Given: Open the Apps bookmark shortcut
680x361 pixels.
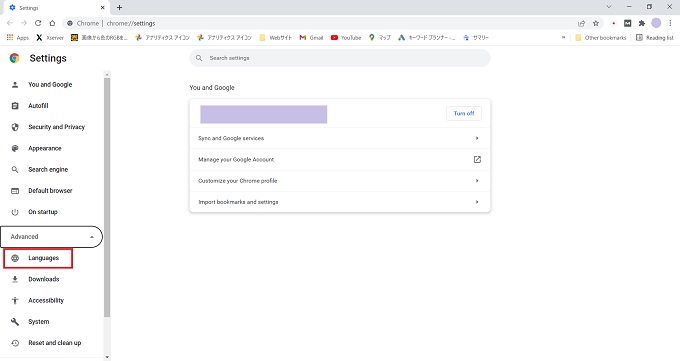Looking at the screenshot, I should (x=18, y=38).
